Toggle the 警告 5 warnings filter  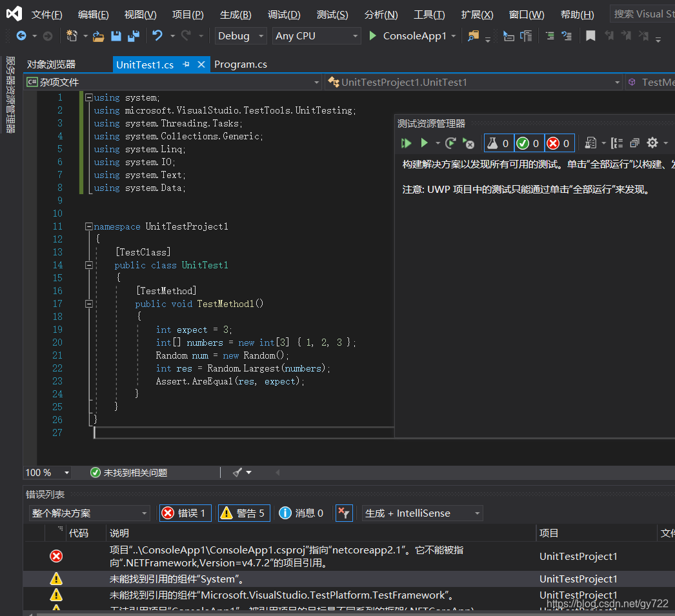[x=244, y=513]
